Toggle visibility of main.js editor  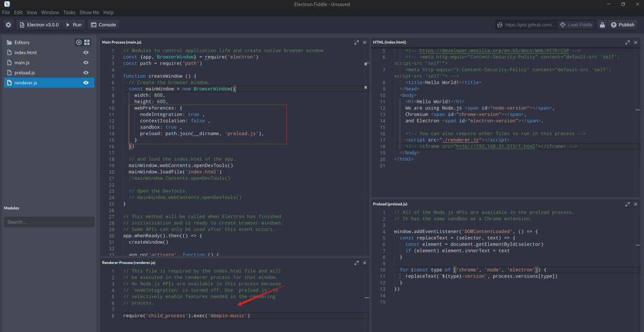pyautogui.click(x=86, y=63)
